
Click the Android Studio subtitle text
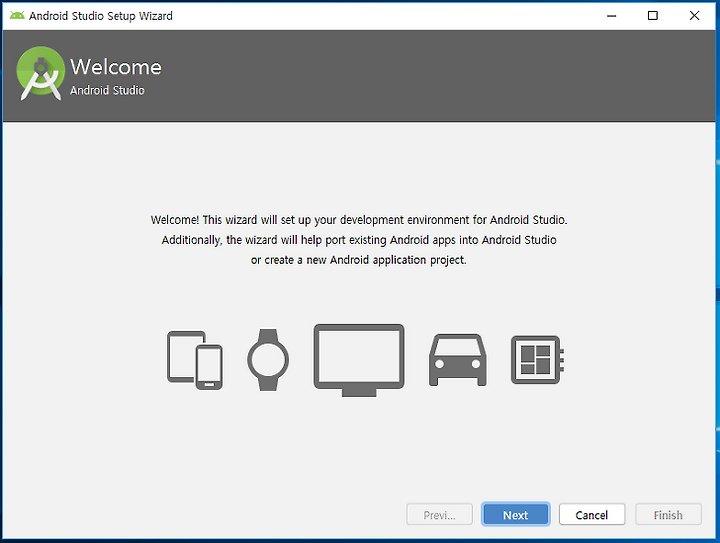(x=107, y=90)
